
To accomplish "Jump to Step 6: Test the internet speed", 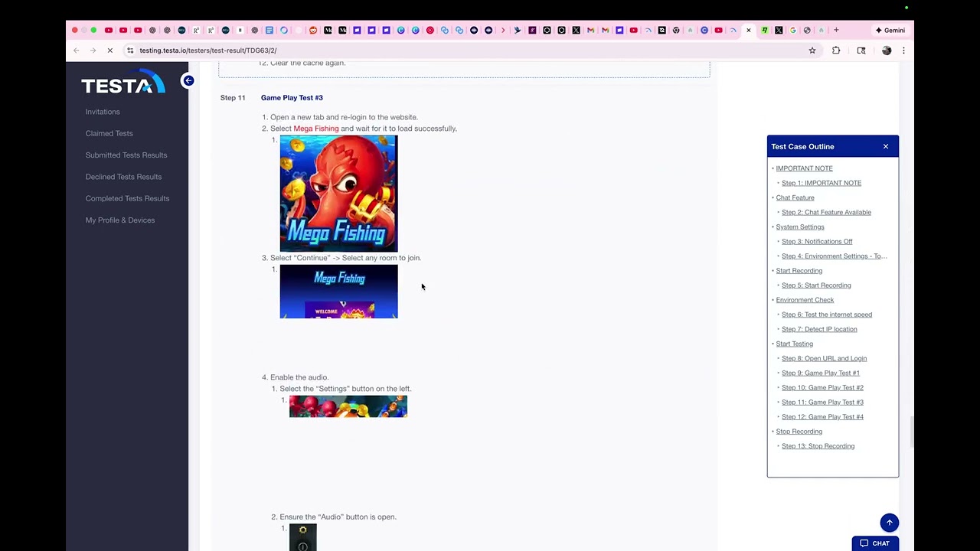I will pos(826,315).
